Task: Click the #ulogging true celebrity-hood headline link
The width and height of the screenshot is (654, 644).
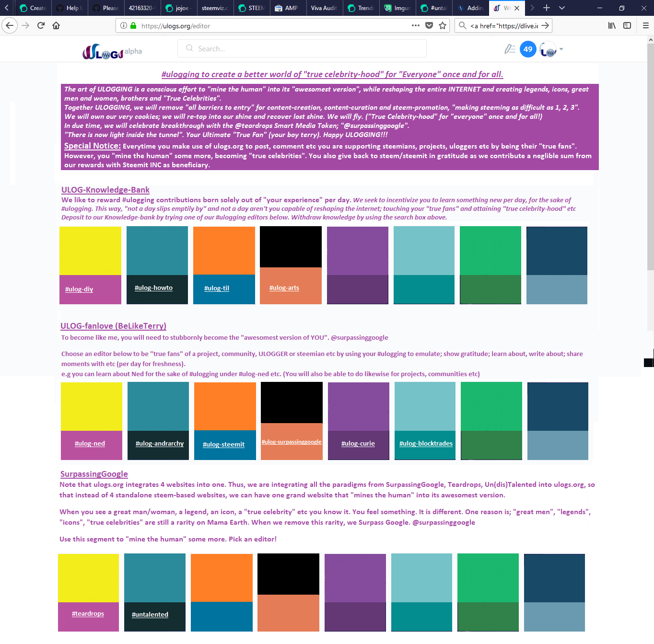Action: 332,74
